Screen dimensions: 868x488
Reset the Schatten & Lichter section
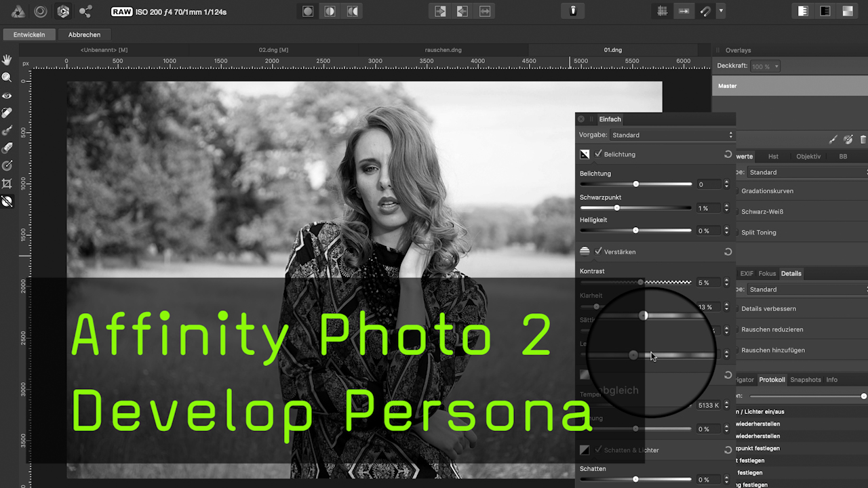728,450
